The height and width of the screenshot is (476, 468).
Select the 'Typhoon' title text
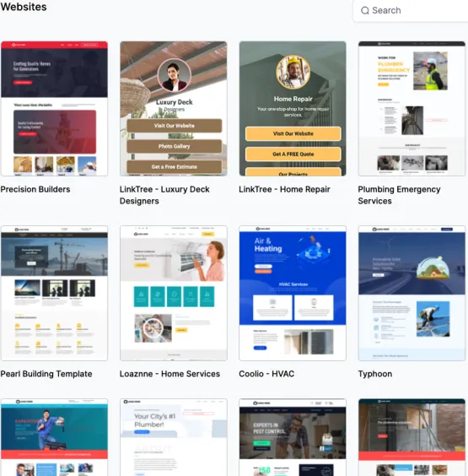[375, 374]
